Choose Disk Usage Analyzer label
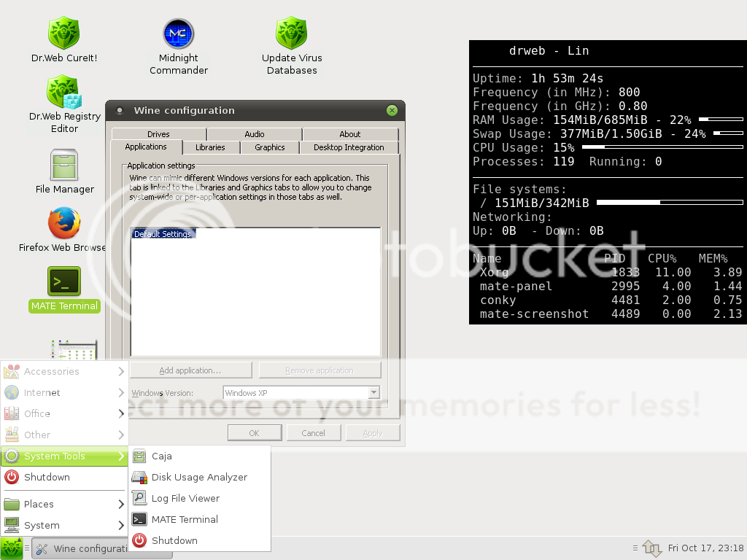 pyautogui.click(x=199, y=477)
